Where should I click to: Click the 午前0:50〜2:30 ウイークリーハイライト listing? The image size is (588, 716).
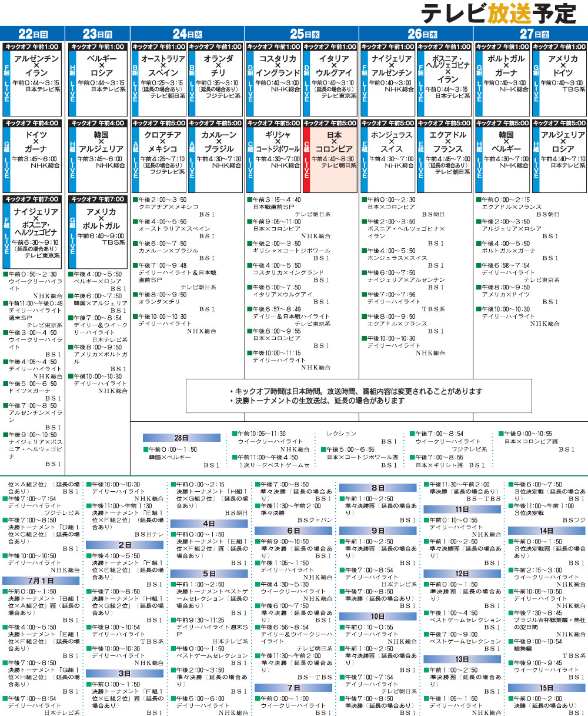point(33,285)
